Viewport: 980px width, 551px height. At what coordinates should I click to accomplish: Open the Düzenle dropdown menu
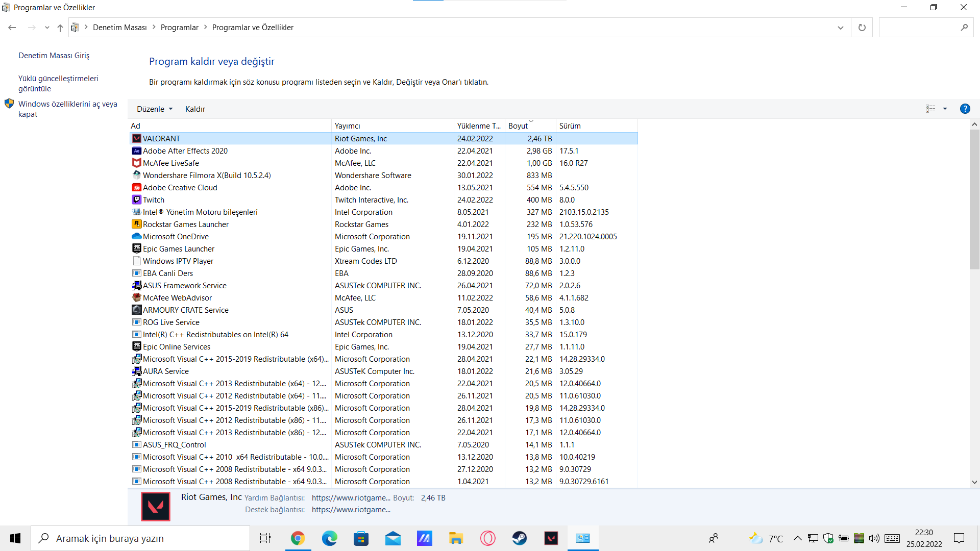point(155,109)
